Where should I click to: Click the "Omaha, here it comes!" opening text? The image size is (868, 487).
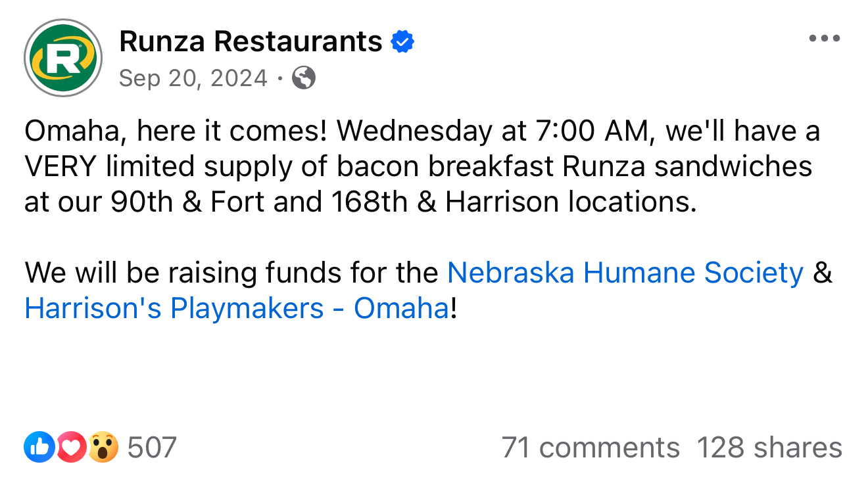tap(176, 131)
